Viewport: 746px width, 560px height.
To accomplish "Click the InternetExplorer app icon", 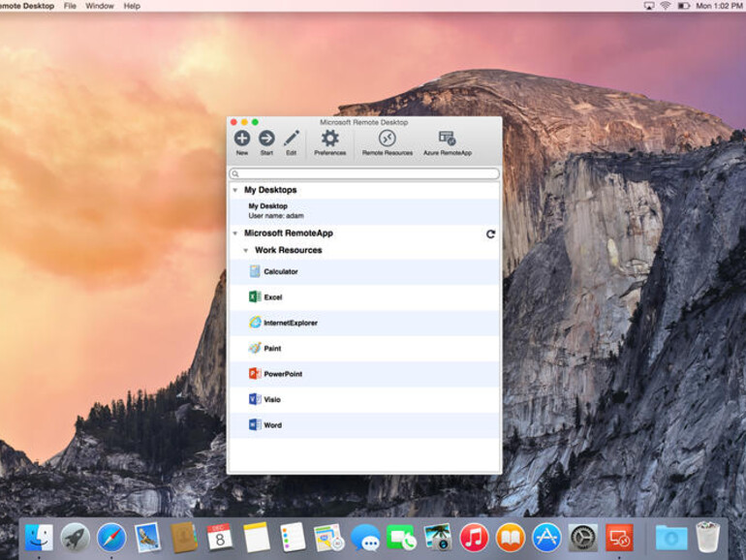I will coord(255,323).
